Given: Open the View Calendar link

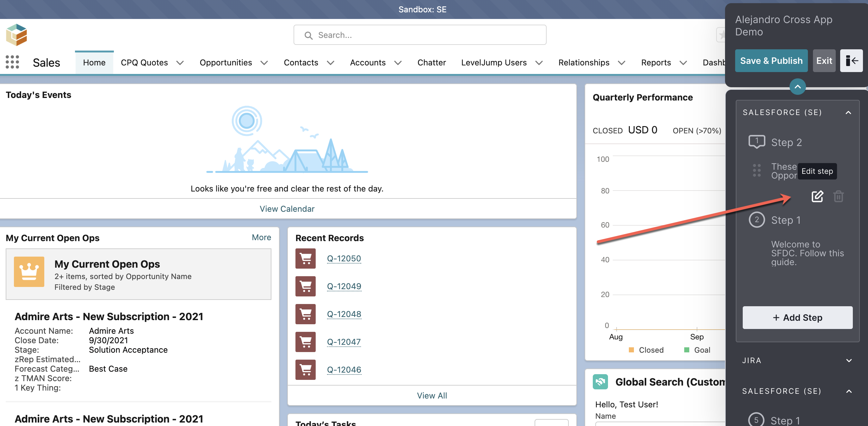Looking at the screenshot, I should (x=287, y=209).
